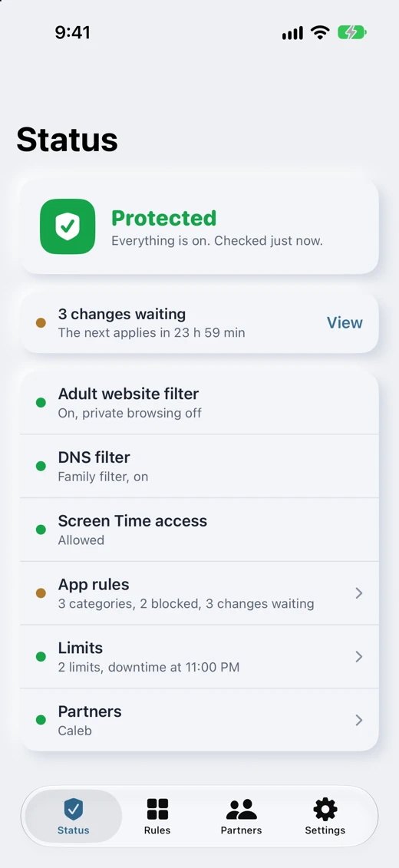
Task: Tap green status dot for DNS filter
Action: (41, 466)
